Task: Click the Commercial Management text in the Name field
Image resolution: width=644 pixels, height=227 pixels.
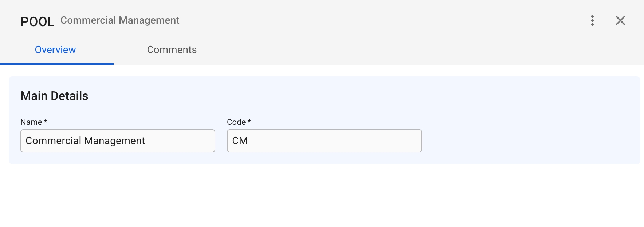Action: (85, 141)
